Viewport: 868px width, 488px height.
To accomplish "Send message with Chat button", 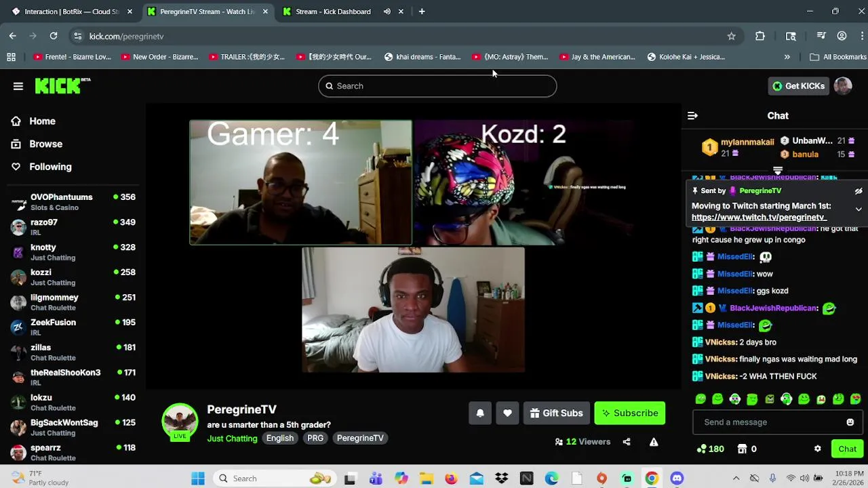I will (847, 449).
